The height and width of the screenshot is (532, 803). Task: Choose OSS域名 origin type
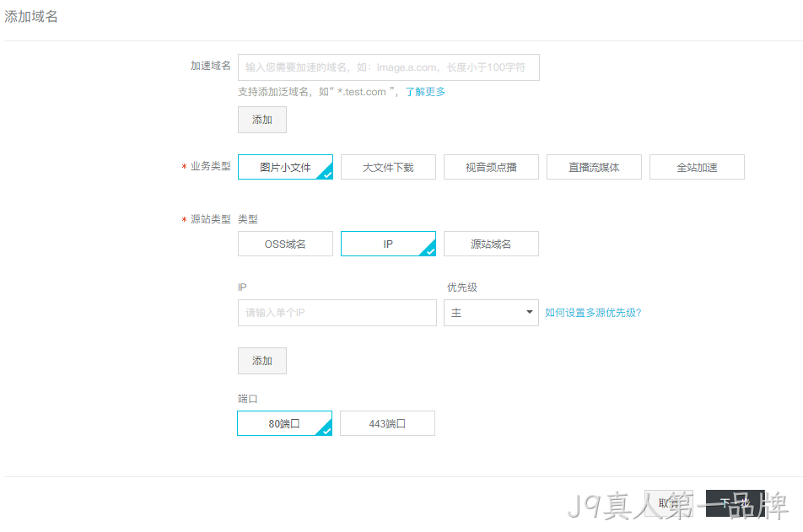tap(285, 244)
